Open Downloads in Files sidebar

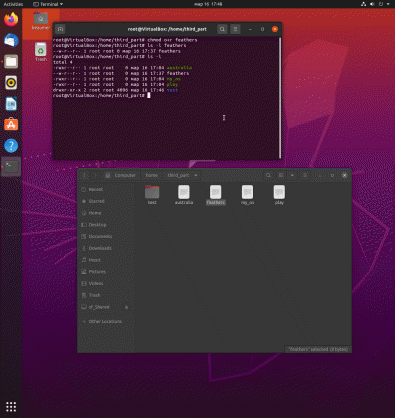pos(106,248)
